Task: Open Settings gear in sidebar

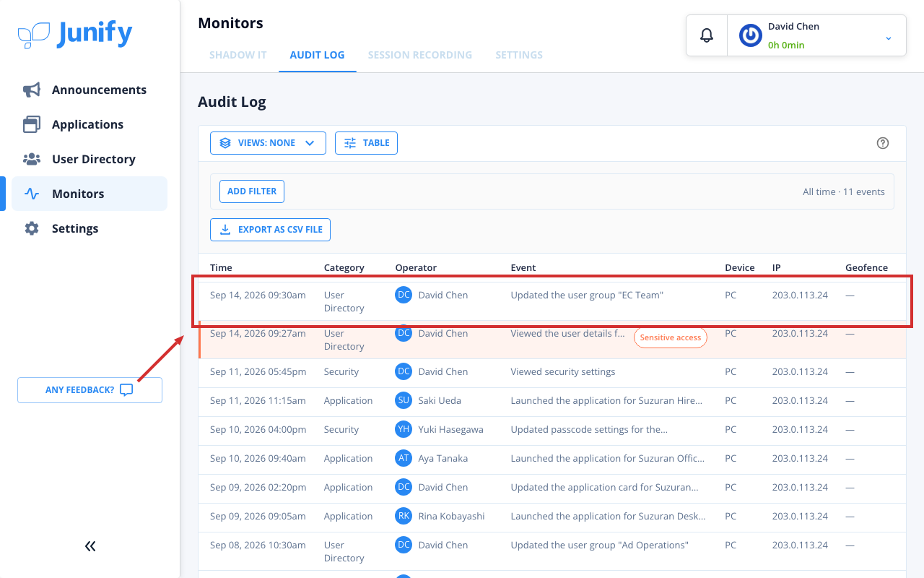Action: click(32, 228)
